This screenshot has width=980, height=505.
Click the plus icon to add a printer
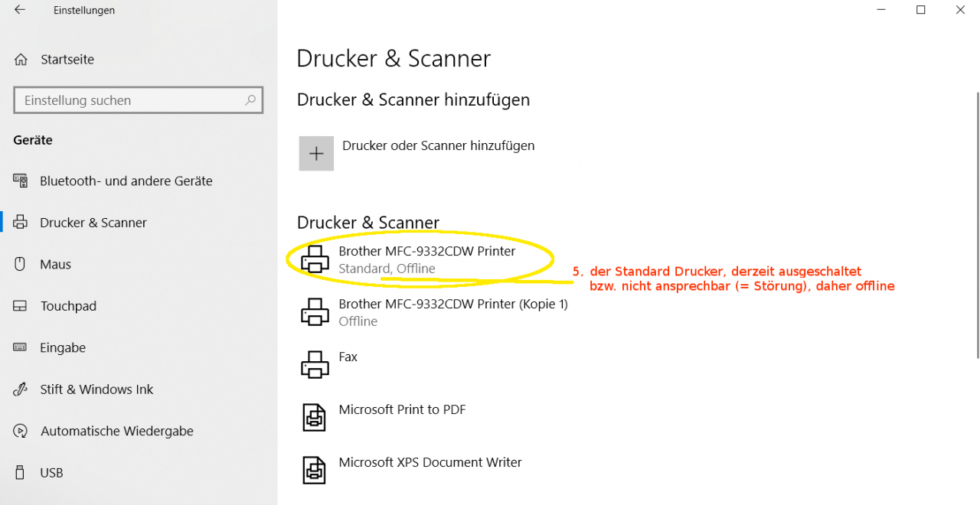tap(316, 154)
